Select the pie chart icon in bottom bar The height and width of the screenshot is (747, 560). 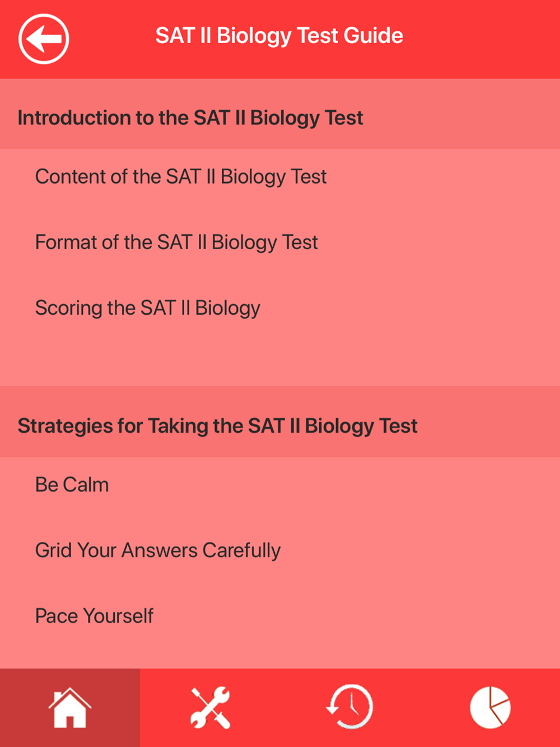[490, 708]
